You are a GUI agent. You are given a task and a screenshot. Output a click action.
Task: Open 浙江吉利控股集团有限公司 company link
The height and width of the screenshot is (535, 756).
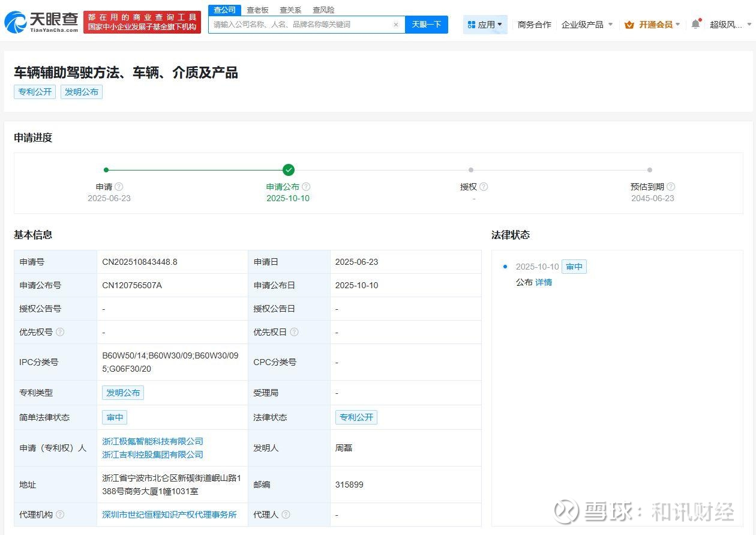click(x=152, y=455)
